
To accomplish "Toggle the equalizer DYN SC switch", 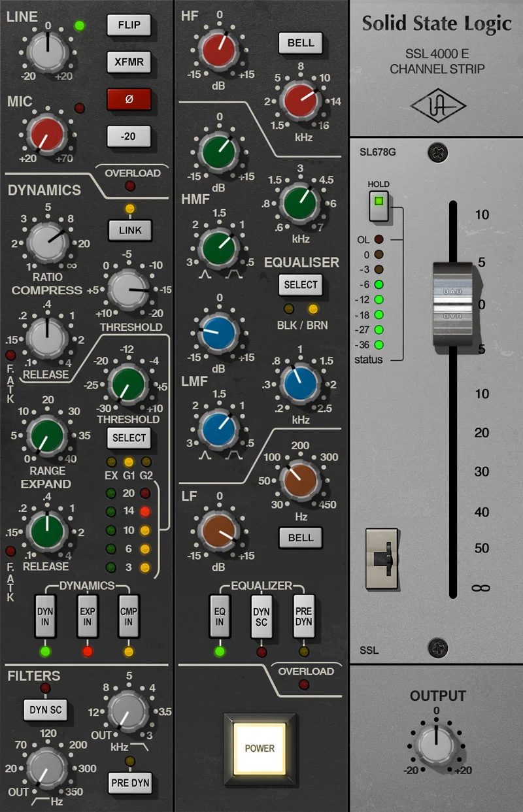I will pyautogui.click(x=261, y=617).
